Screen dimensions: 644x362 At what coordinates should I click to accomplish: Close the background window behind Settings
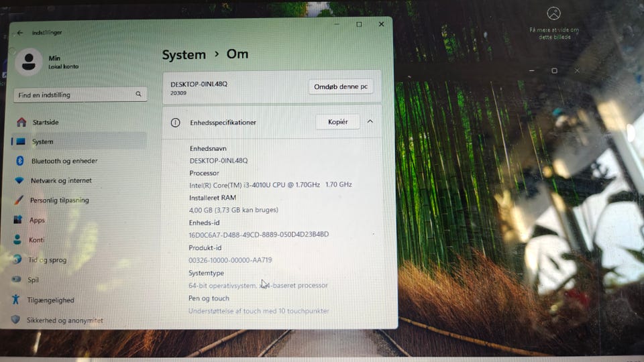(577, 70)
